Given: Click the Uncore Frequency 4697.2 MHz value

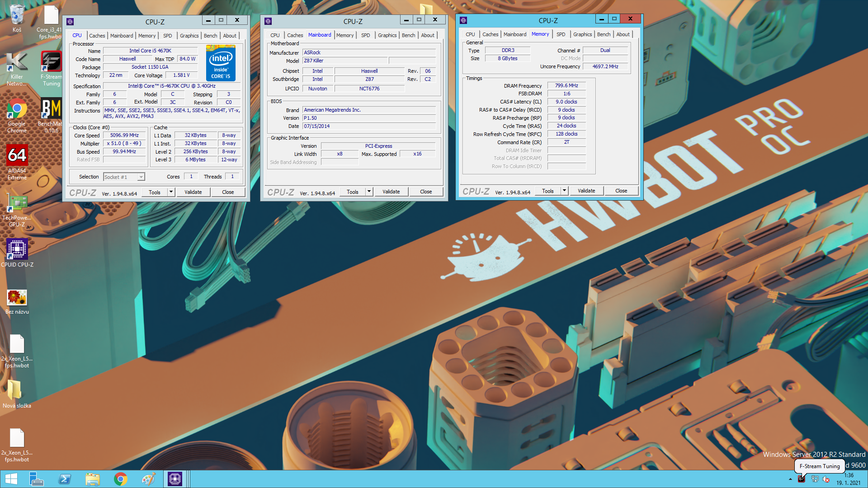Looking at the screenshot, I should coord(605,66).
